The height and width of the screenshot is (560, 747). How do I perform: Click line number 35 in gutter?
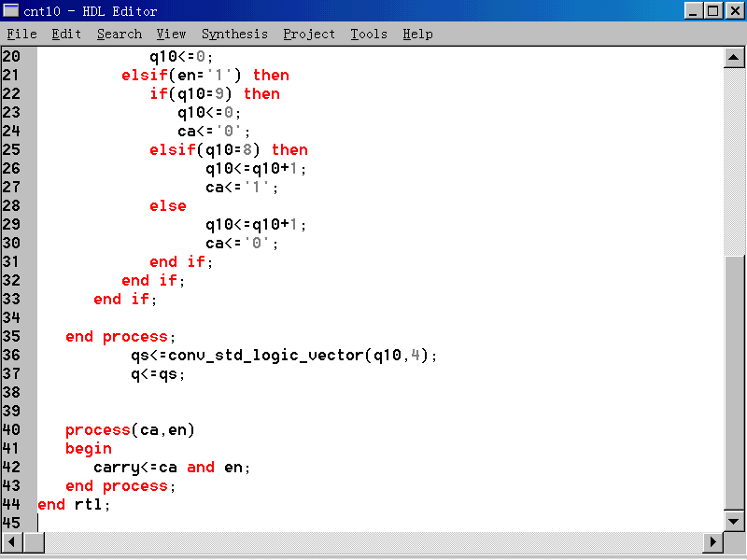[x=11, y=337]
